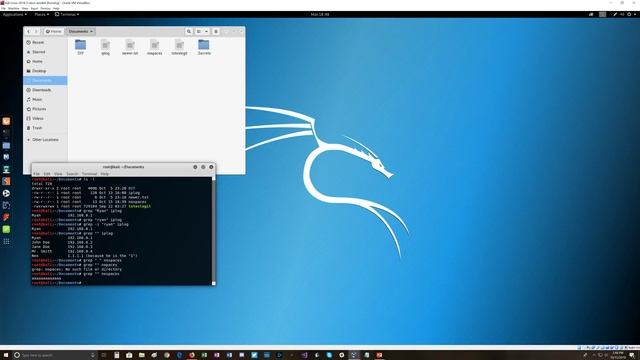Open Excel from the Windows taskbar
Image resolution: width=640 pixels, height=360 pixels.
(x=204, y=355)
